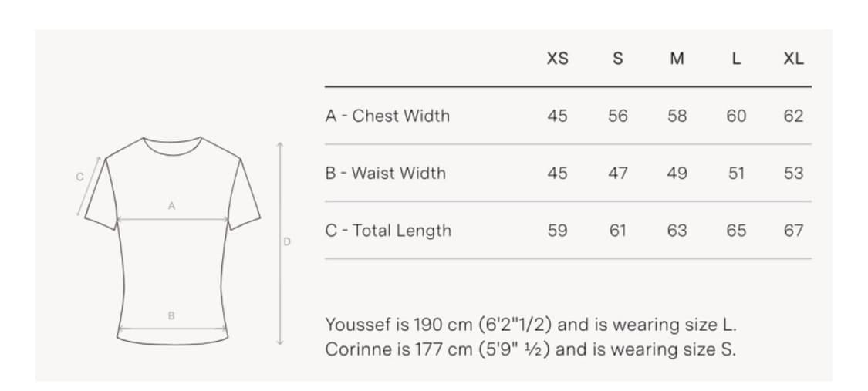Select the XL size column header
Screen dimensions: 868x391
(x=793, y=59)
